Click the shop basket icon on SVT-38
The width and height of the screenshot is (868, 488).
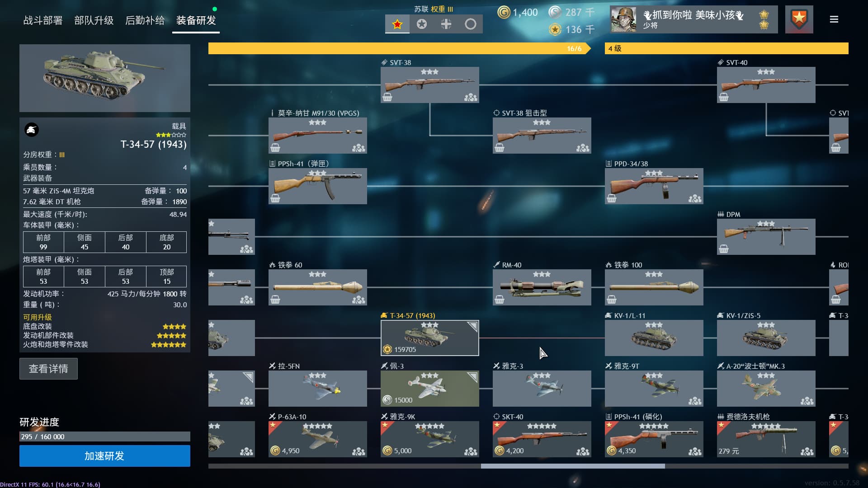tap(387, 97)
